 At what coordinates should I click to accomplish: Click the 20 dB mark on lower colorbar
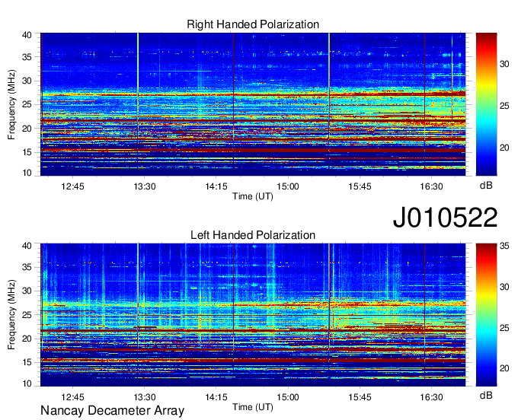[x=504, y=368]
